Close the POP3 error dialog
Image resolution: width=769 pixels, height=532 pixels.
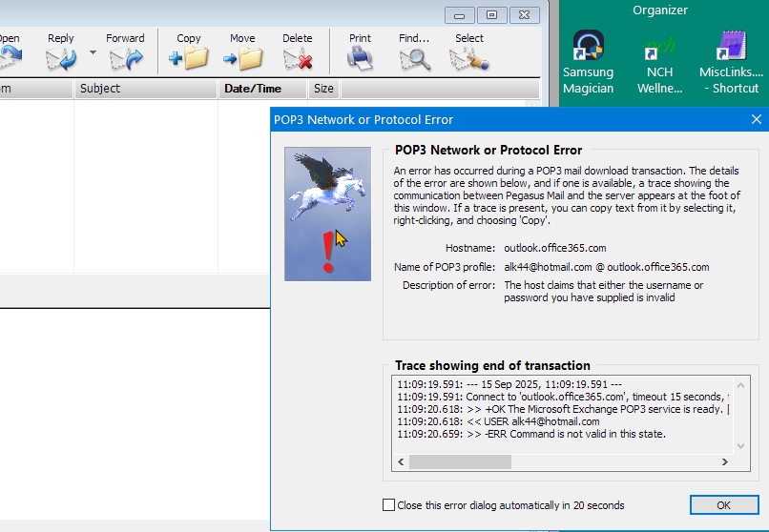757,119
